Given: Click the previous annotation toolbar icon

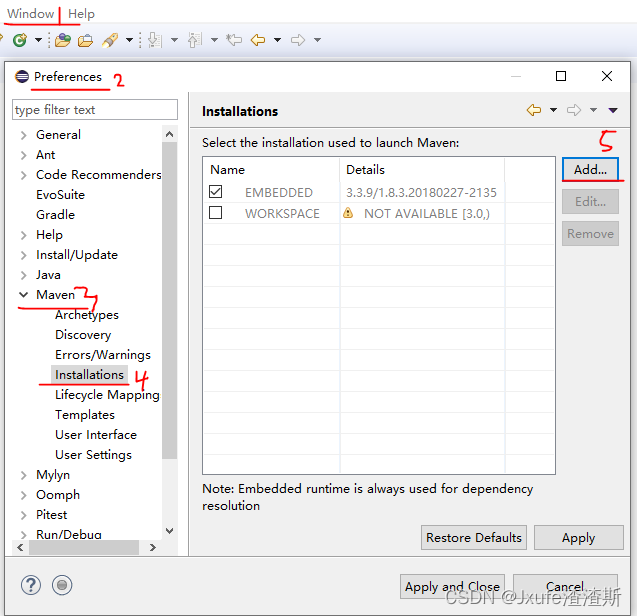Looking at the screenshot, I should (x=195, y=40).
